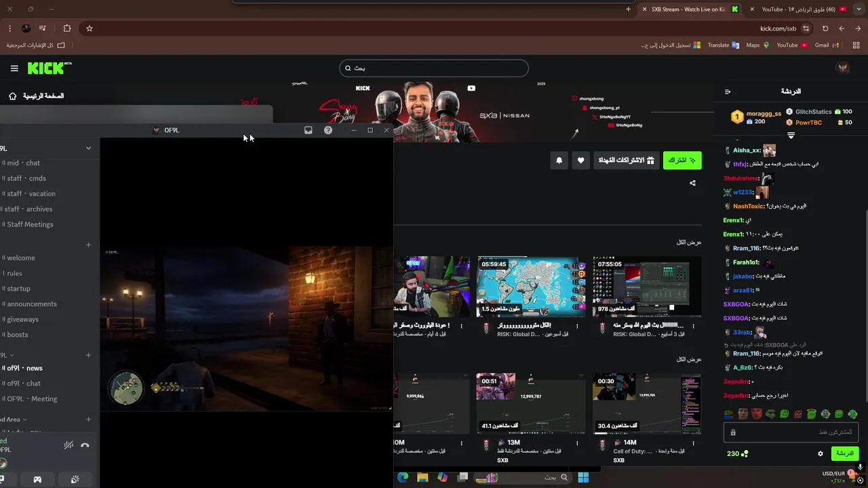The height and width of the screenshot is (488, 868).
Task: Open the 00:51 clip thumbnail
Action: click(531, 403)
